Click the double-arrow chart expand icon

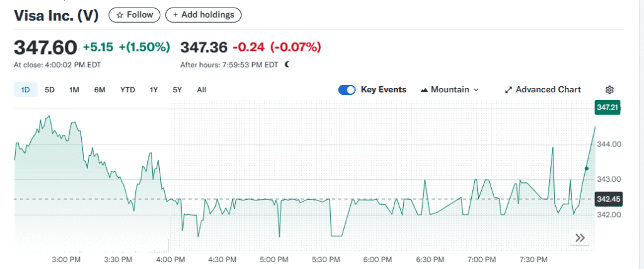click(x=580, y=238)
